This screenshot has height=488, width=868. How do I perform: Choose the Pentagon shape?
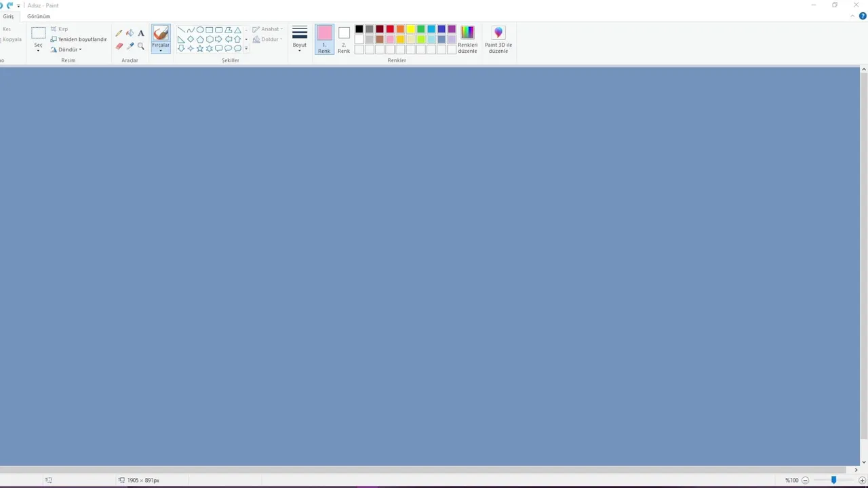pos(200,39)
